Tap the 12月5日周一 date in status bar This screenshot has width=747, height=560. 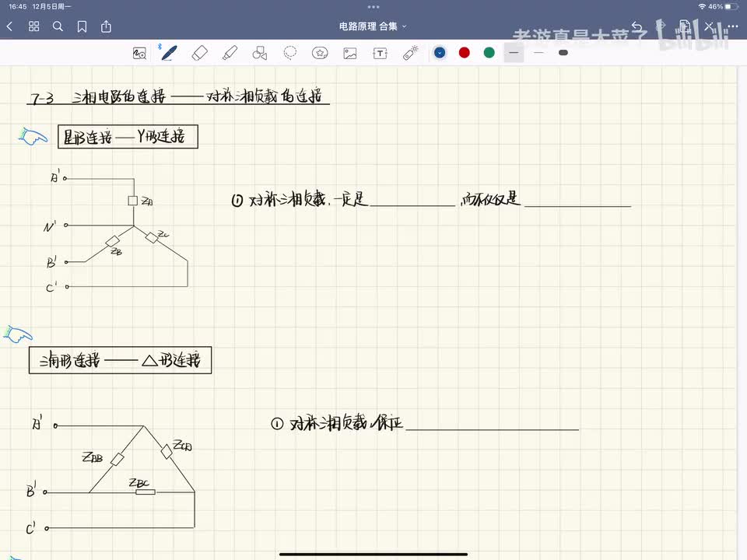point(51,7)
